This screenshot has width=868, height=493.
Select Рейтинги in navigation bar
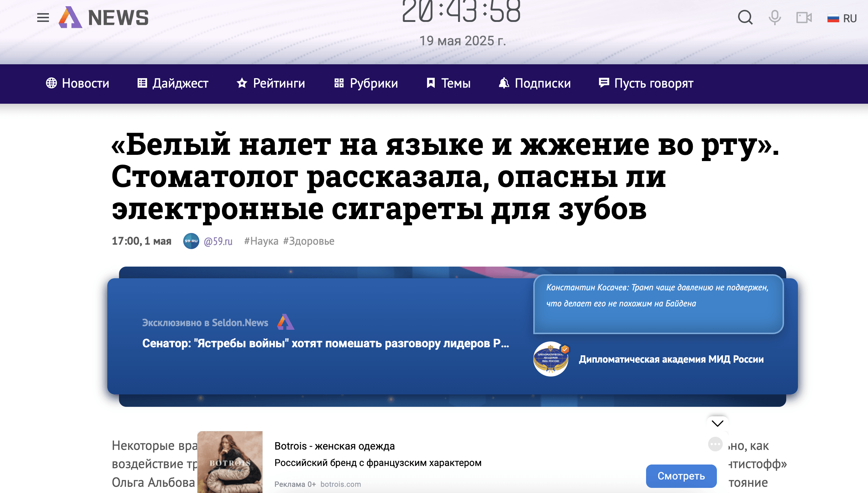point(271,84)
